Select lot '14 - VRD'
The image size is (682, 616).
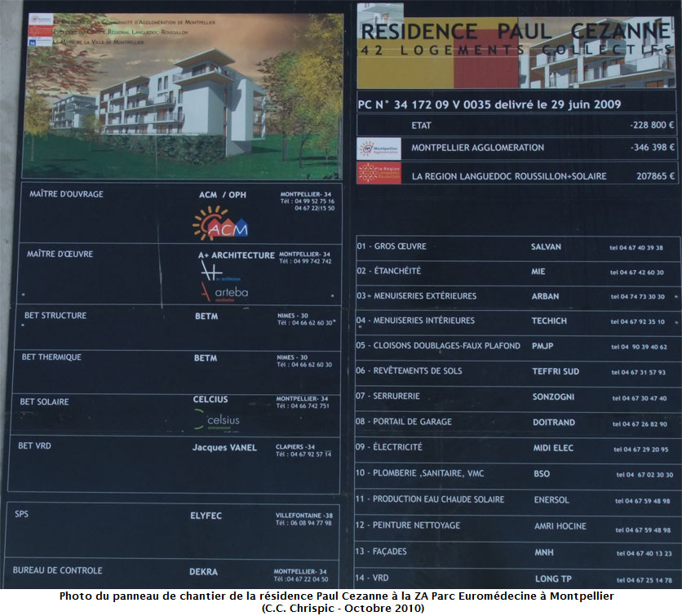coord(372,578)
